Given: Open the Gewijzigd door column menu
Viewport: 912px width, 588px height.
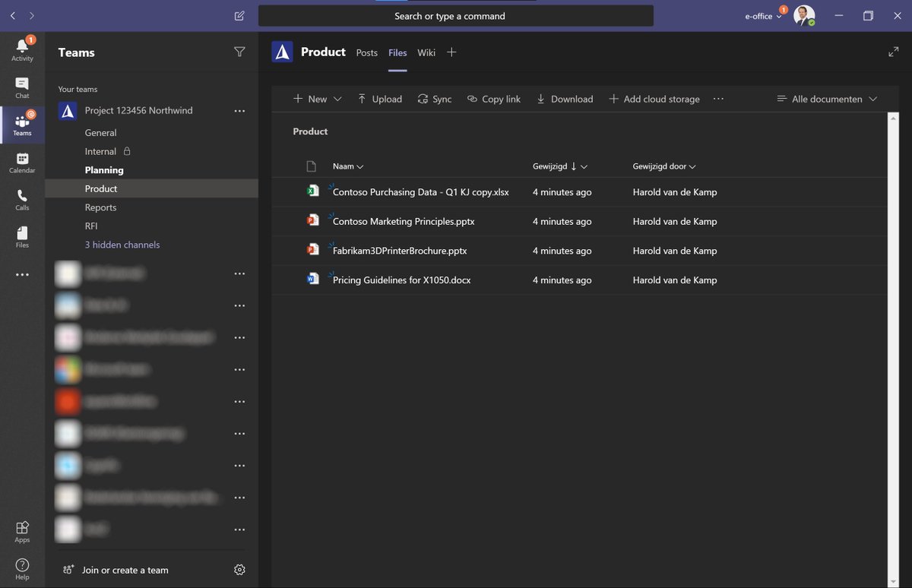Looking at the screenshot, I should coord(664,166).
